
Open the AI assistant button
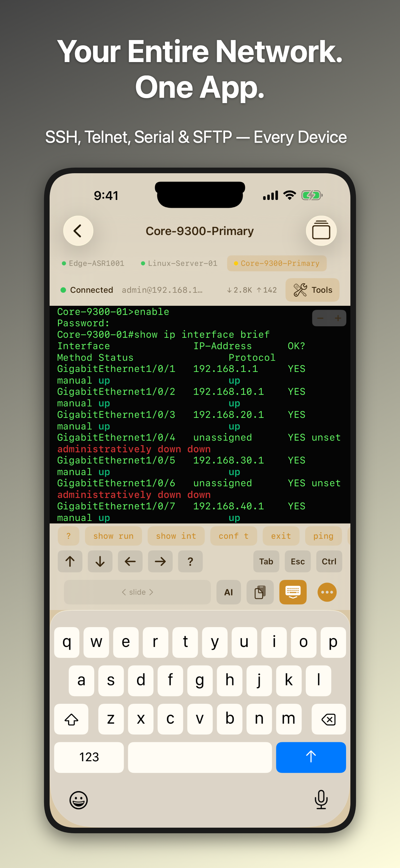[x=229, y=592]
